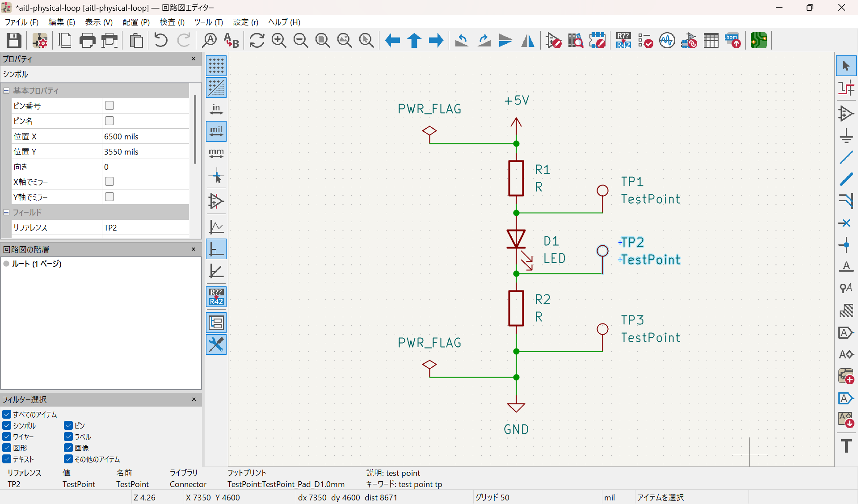Uncheck the ワイヤー filter option
Screen dimensions: 858x504
(7, 437)
